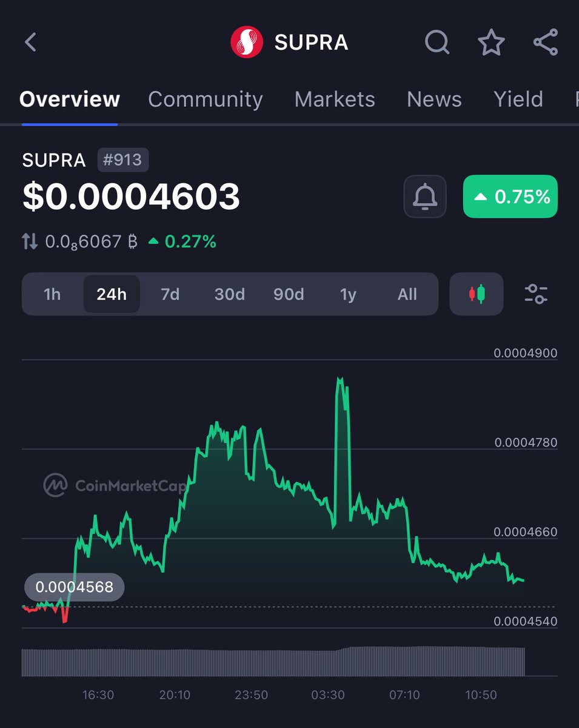Viewport: 579px width, 728px height.
Task: Tap the 07:10 time label
Action: point(404,695)
